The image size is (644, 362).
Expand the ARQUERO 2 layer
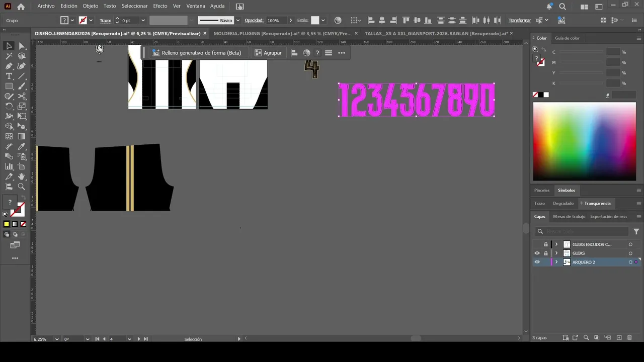click(x=556, y=262)
